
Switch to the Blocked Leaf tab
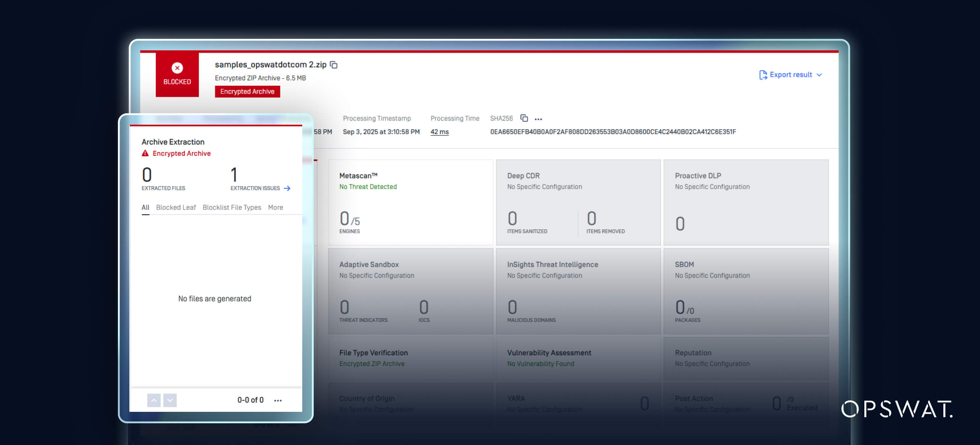pyautogui.click(x=176, y=207)
